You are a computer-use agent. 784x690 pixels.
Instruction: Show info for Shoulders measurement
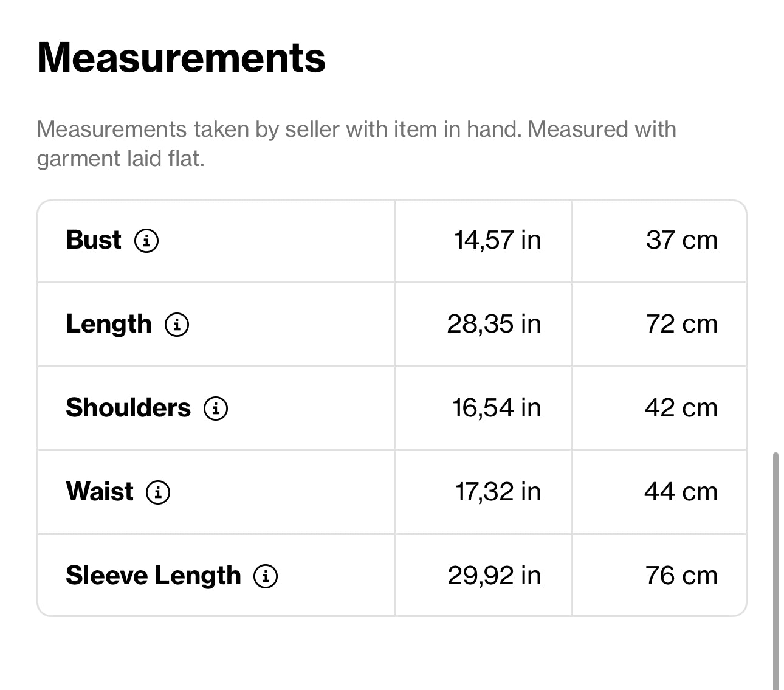(x=216, y=409)
